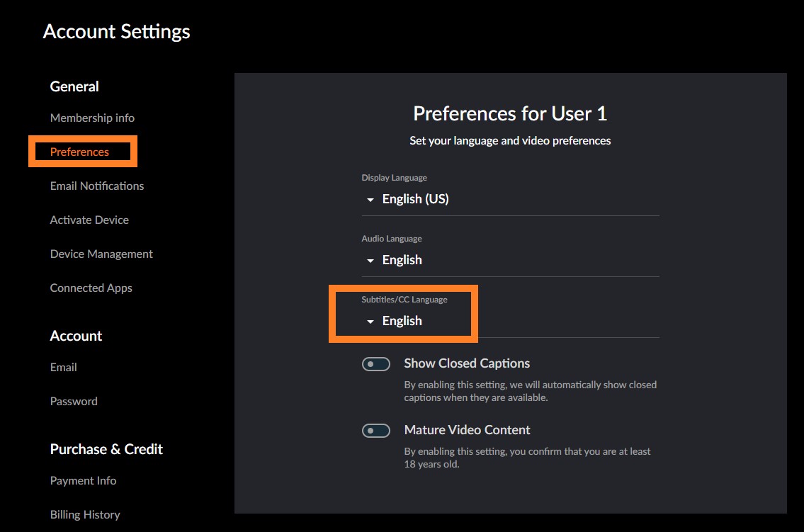Select Membership info in the sidebar

(x=92, y=118)
